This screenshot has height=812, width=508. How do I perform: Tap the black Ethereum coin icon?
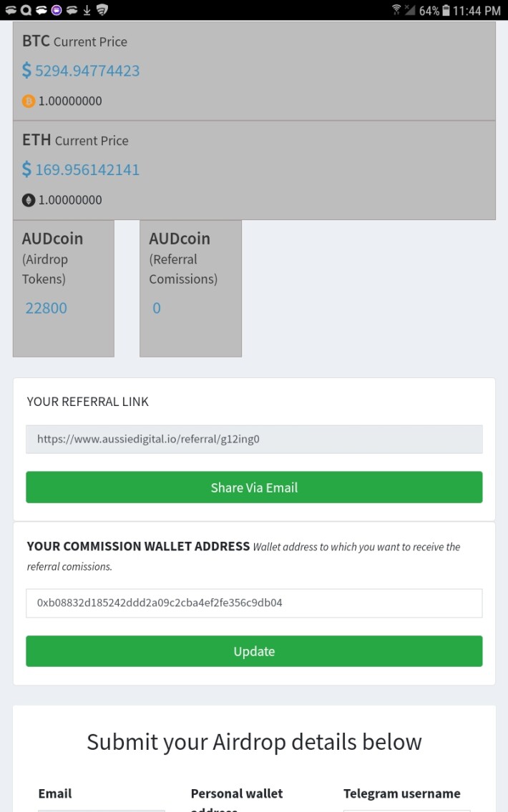pos(29,200)
